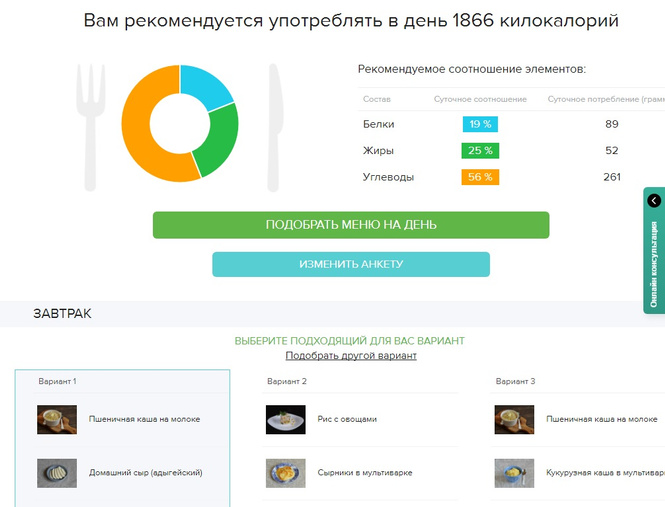This screenshot has width=665, height=507.
Task: Click the ПОДОБРАТЬ МЕНЮ НА ДЕНЬ button
Action: coord(351,225)
